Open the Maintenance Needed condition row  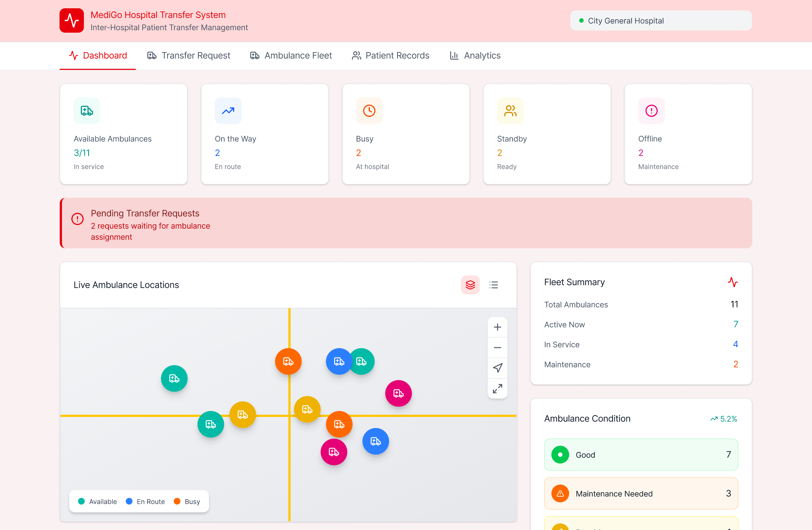pyautogui.click(x=641, y=494)
